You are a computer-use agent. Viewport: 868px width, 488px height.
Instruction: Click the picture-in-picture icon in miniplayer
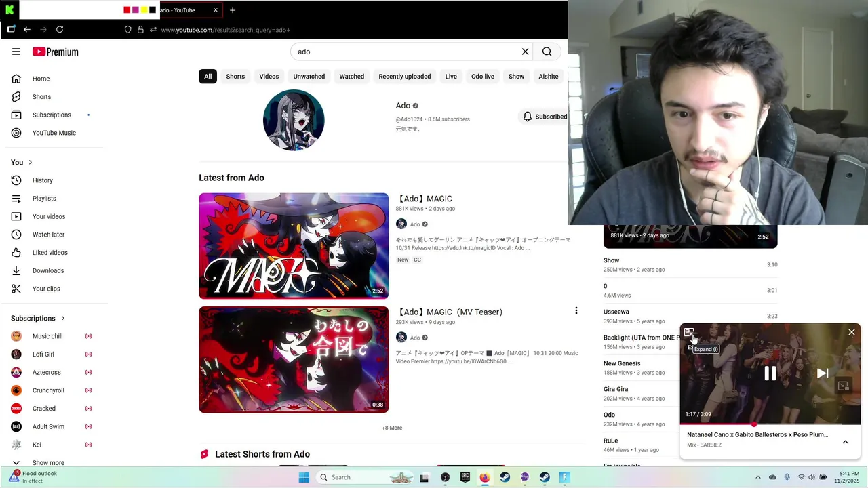tap(844, 386)
